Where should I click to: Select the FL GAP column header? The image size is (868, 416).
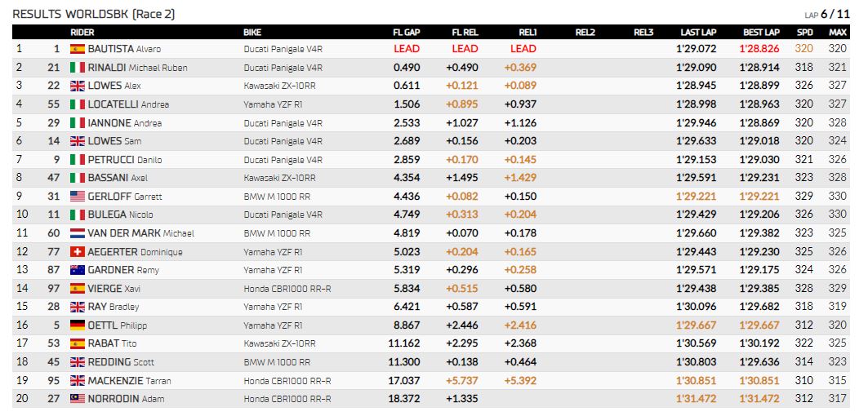(x=407, y=33)
